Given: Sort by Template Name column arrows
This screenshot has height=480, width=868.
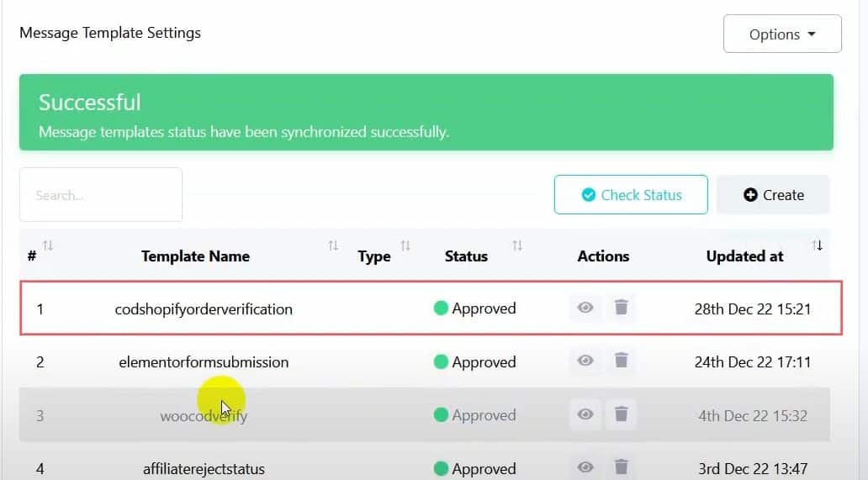Looking at the screenshot, I should pos(333,245).
